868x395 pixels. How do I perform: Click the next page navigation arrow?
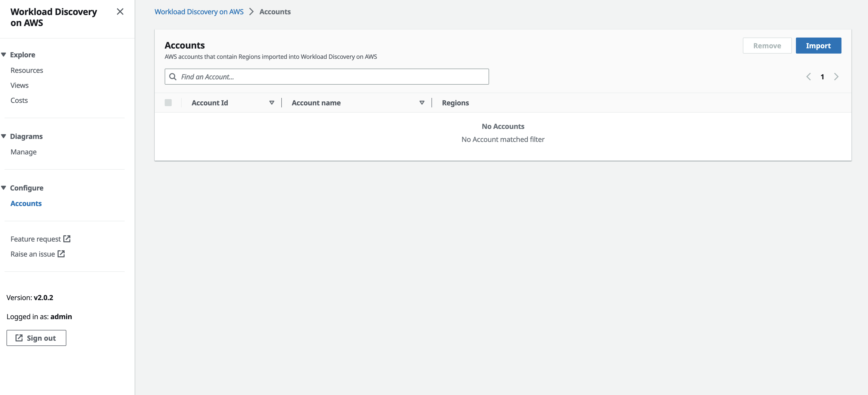point(836,76)
